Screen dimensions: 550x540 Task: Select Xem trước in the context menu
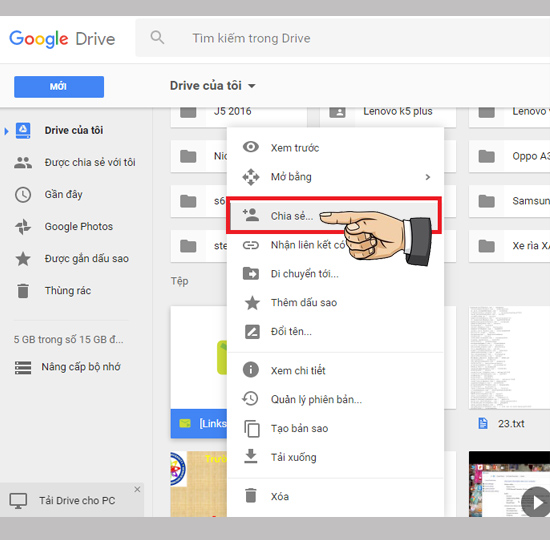(x=336, y=148)
